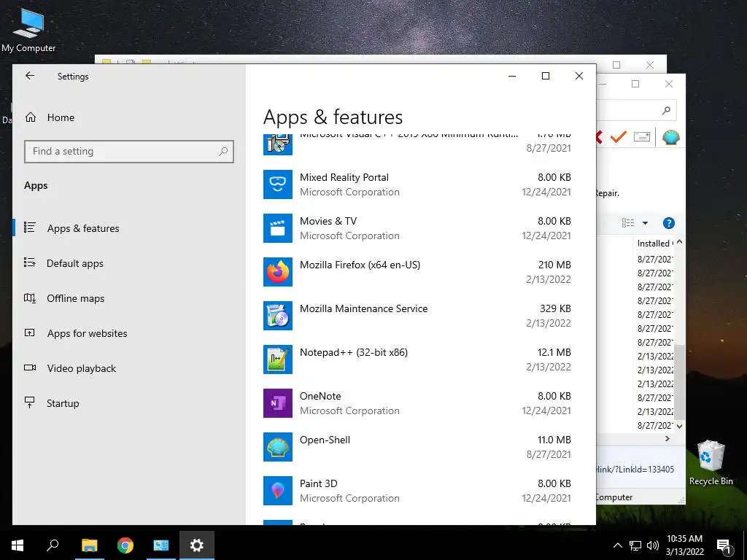Viewport: 747px width, 560px height.
Task: Launch Google Chrome from taskbar
Action: pyautogui.click(x=125, y=545)
